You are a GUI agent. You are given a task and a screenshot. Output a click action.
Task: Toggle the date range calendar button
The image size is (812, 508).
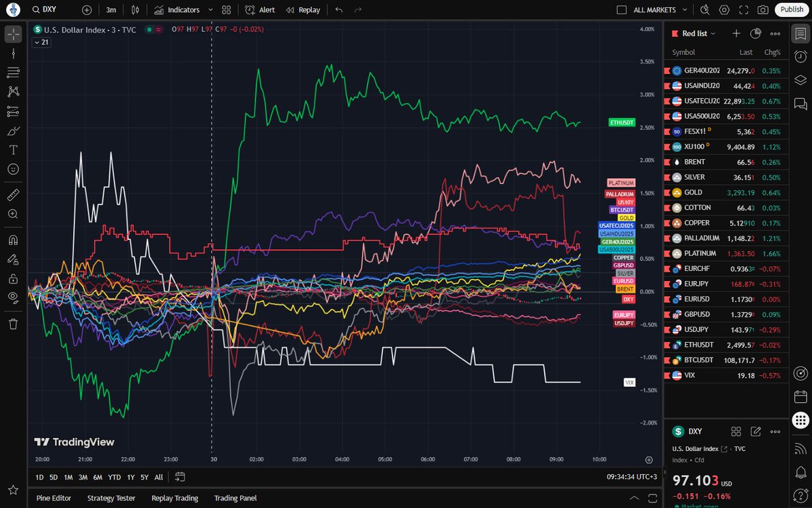pyautogui.click(x=179, y=477)
